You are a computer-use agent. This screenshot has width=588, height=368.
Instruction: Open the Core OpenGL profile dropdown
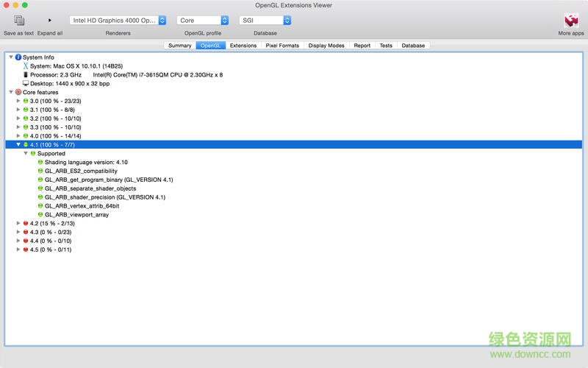203,21
